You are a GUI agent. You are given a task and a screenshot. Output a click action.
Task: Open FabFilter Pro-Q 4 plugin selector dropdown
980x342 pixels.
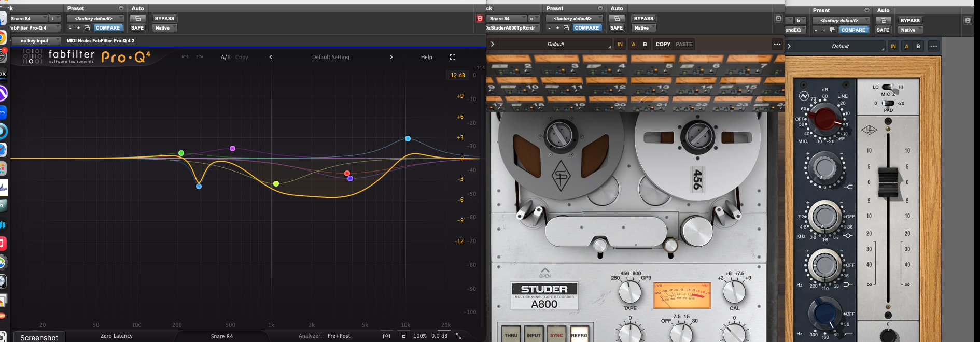click(x=34, y=28)
